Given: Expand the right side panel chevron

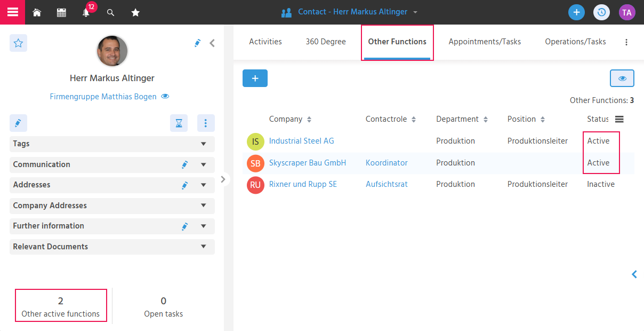Looking at the screenshot, I should [x=634, y=274].
